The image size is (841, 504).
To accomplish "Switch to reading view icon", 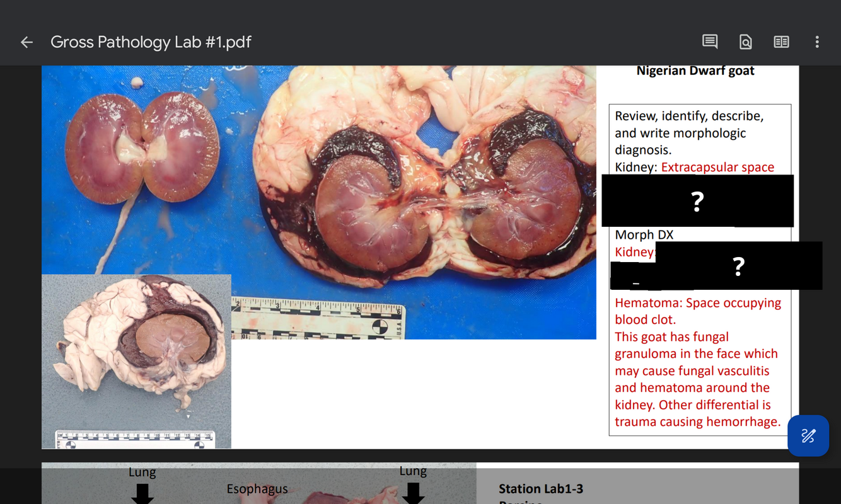I will point(781,42).
